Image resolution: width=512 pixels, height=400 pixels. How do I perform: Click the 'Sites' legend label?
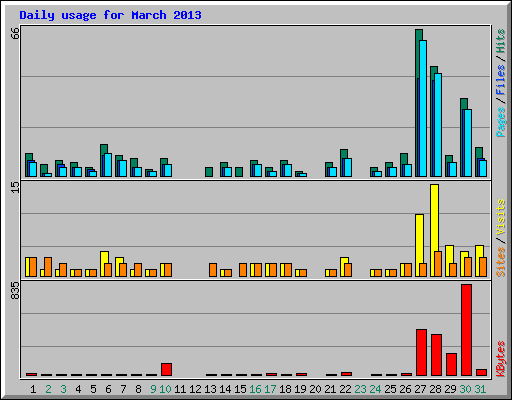coord(501,262)
